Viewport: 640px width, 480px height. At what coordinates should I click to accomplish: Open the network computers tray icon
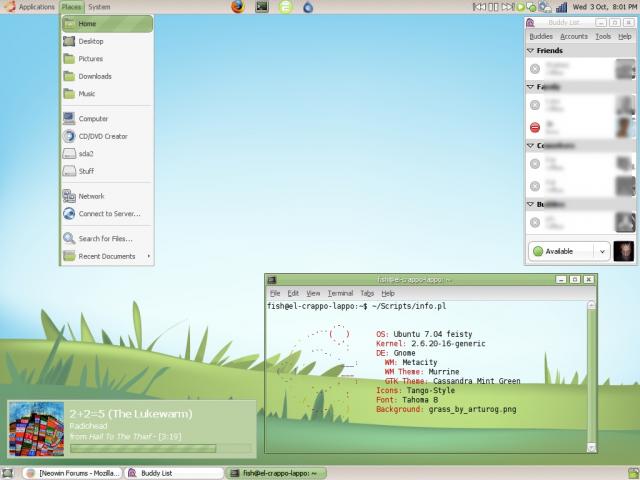pos(544,7)
